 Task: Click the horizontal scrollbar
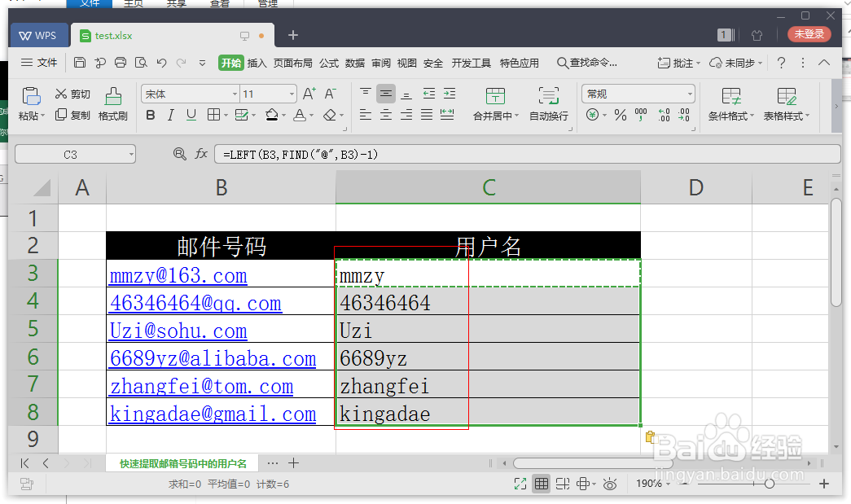tap(593, 463)
